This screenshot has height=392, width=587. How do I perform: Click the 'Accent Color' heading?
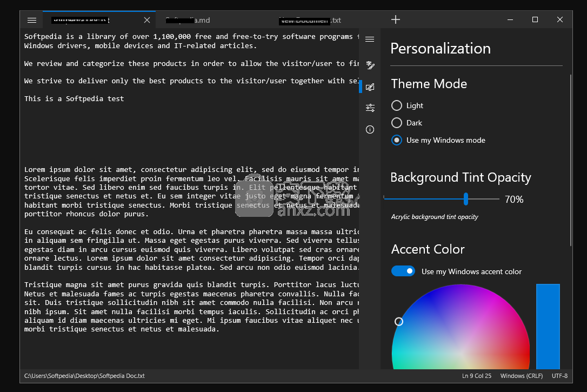[x=428, y=249]
